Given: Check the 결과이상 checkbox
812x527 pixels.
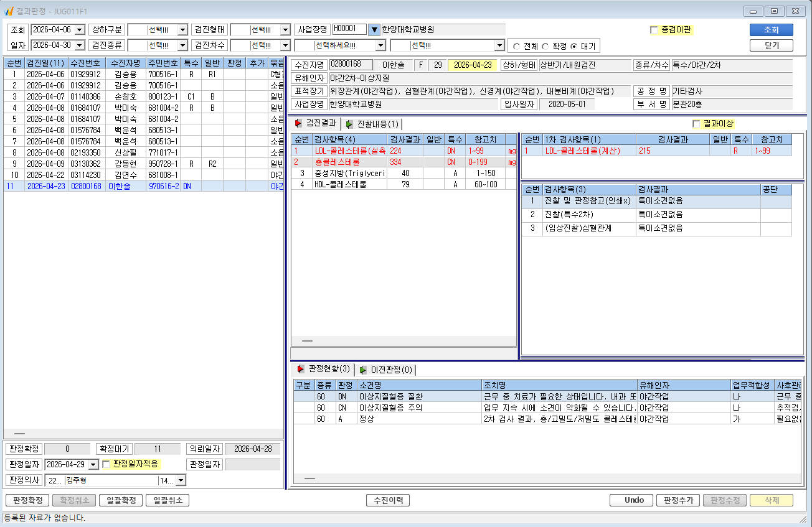Looking at the screenshot, I should click(x=696, y=124).
